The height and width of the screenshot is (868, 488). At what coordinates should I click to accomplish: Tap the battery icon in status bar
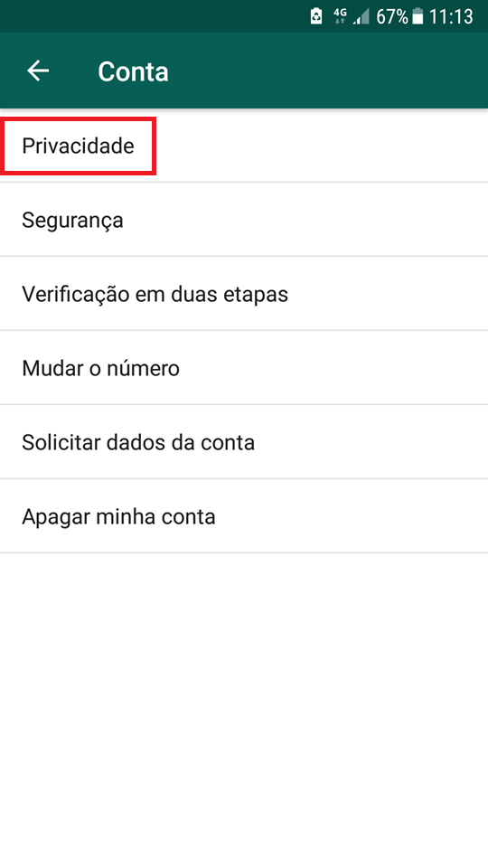418,17
